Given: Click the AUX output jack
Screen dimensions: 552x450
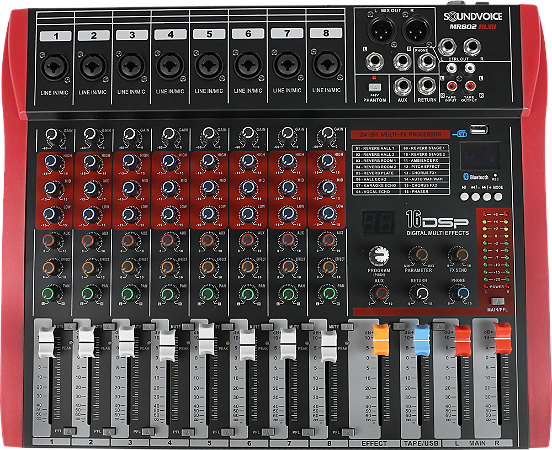Looking at the screenshot, I should pyautogui.click(x=402, y=86).
